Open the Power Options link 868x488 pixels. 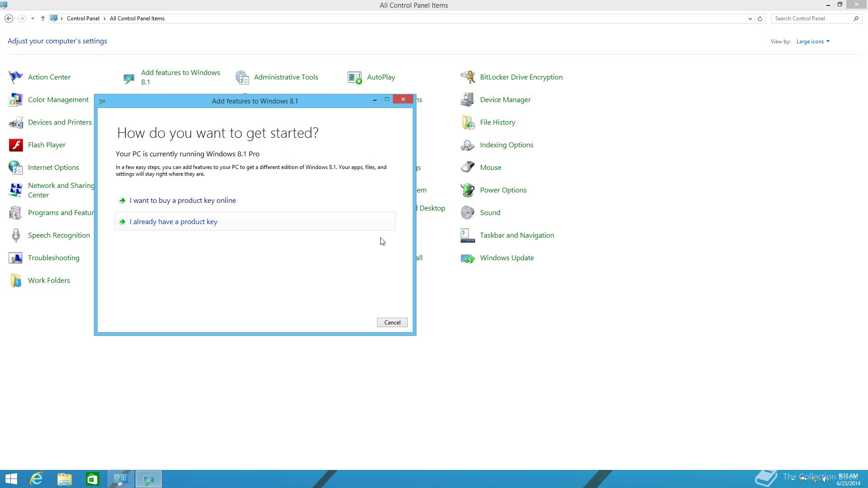pos(503,190)
